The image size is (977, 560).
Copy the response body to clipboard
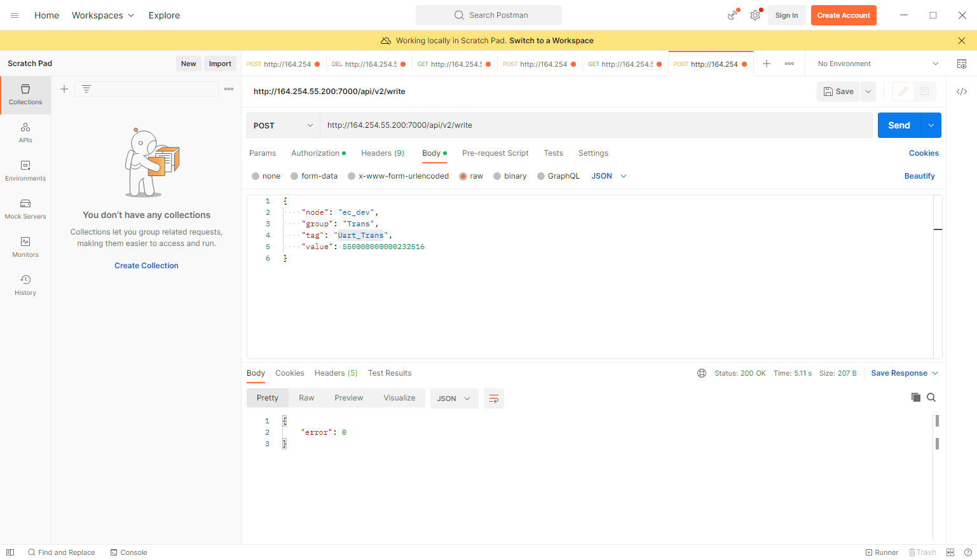tap(916, 397)
